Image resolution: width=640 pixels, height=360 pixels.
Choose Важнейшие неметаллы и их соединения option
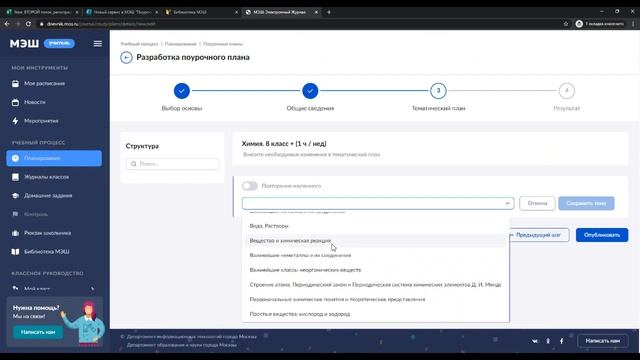click(376, 255)
